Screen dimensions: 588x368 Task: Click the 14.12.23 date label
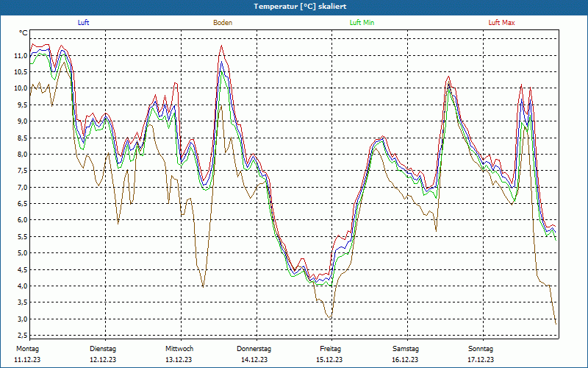(x=254, y=360)
